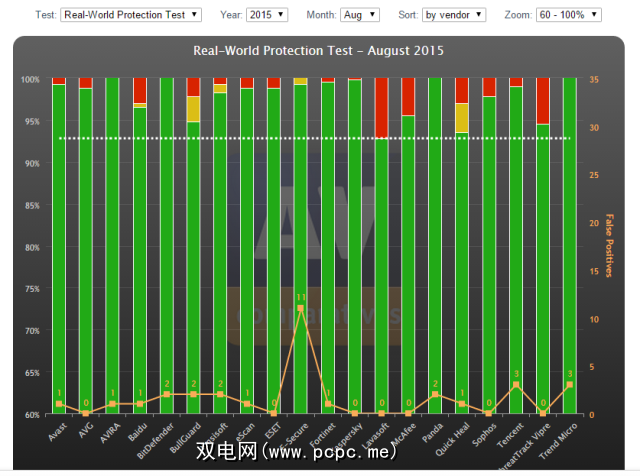Click the Panda false positives point labeled 2
This screenshot has width=640, height=476.
click(435, 394)
